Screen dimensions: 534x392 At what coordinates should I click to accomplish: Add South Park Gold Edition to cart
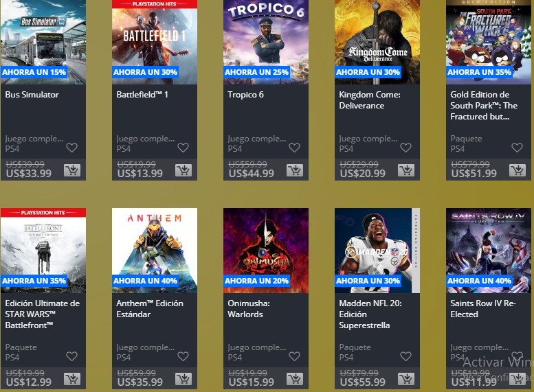click(518, 170)
